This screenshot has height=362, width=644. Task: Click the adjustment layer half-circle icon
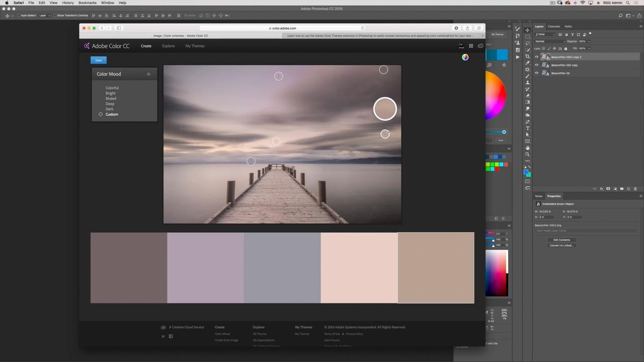pyautogui.click(x=615, y=189)
